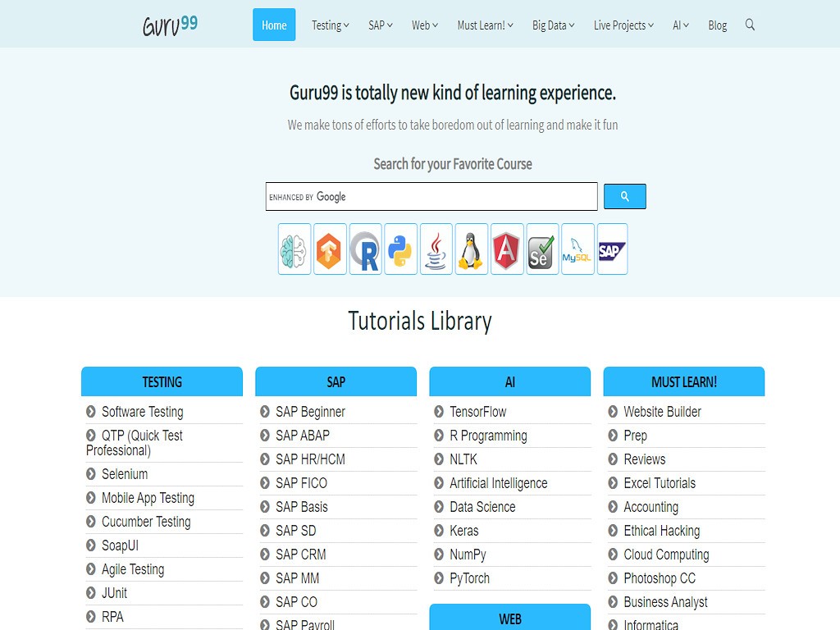The height and width of the screenshot is (630, 840).
Task: Open the SAP MM link
Action: 297,578
